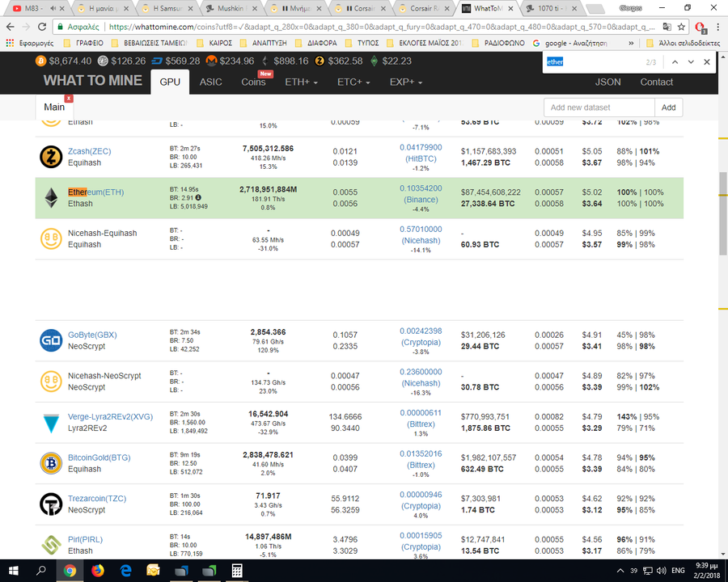Open the ASIC tab
728x582 pixels.
(211, 82)
